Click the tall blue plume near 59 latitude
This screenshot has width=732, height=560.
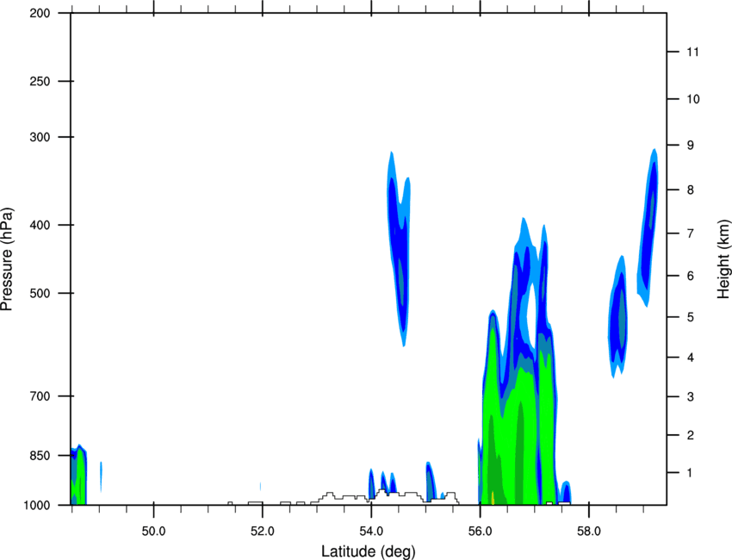point(648,229)
